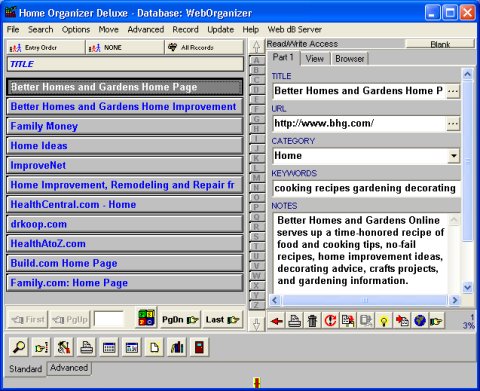
Task: Click the vertical scrollbar up arrow in record panel
Action: [x=468, y=74]
